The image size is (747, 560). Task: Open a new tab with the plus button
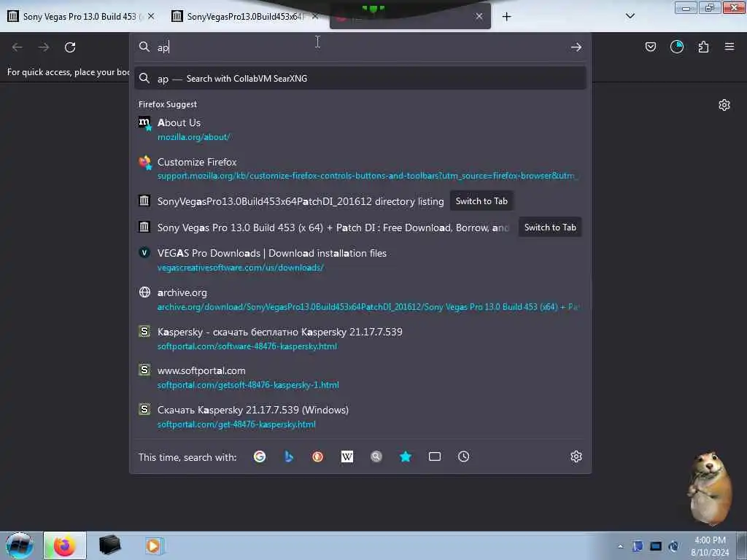(x=506, y=17)
